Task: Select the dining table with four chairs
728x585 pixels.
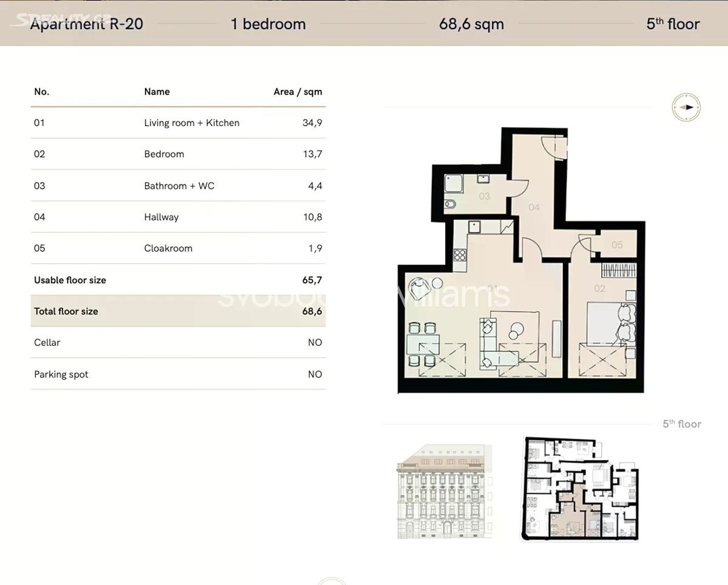Action: pyautogui.click(x=423, y=345)
